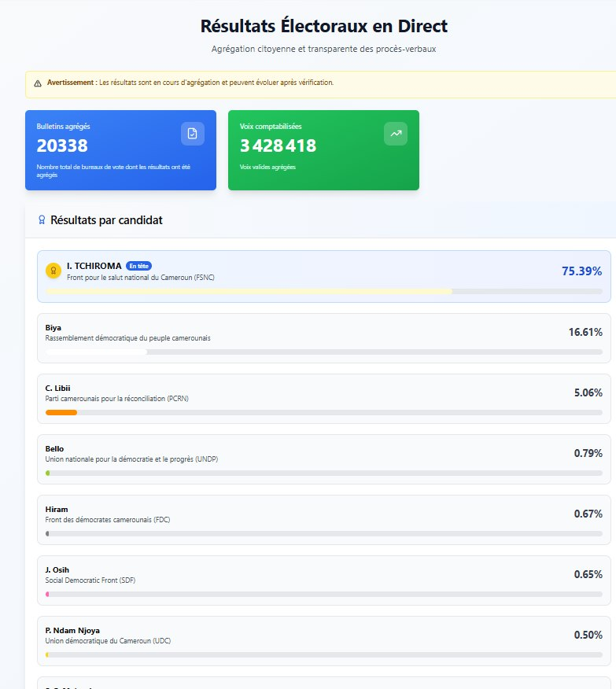Click the 'Nombre total de bureaux de vote' description
This screenshot has height=689, width=616.
point(113,171)
